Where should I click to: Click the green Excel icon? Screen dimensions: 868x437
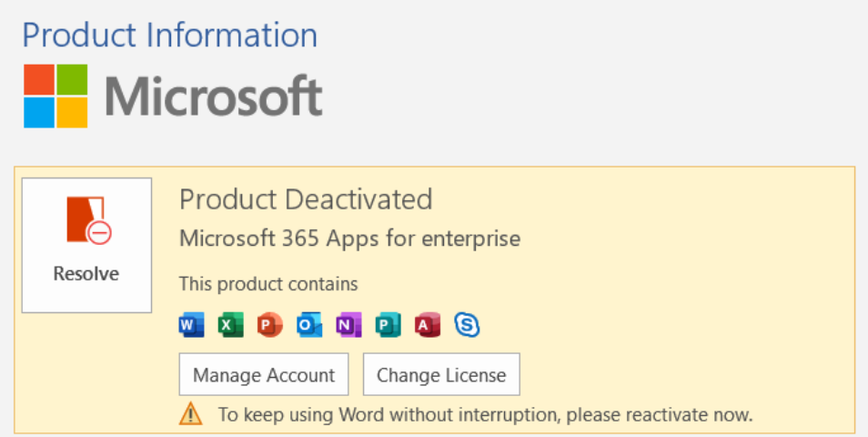230,325
